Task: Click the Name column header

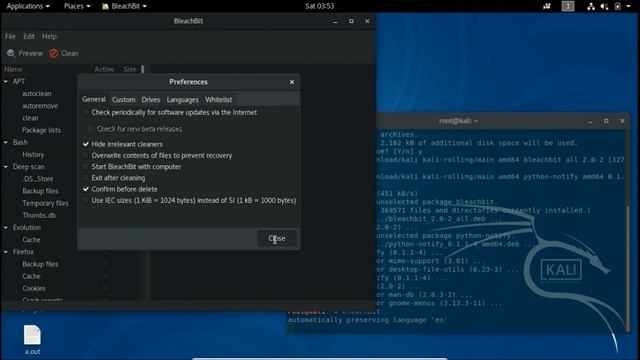Action: tap(13, 69)
